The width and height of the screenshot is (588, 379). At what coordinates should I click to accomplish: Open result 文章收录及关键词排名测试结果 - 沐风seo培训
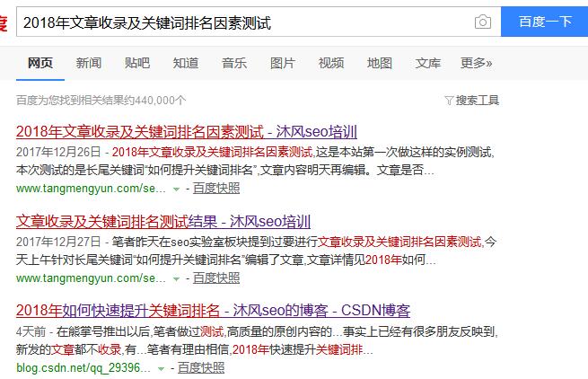[163, 222]
